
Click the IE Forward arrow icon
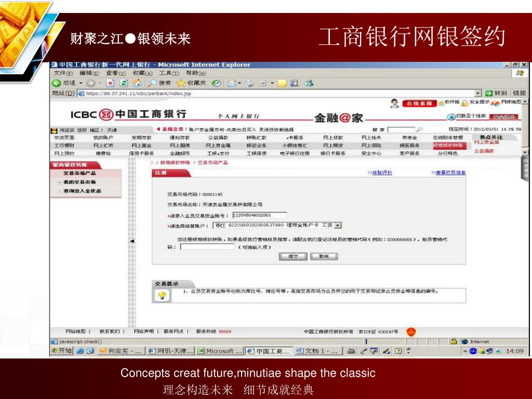tap(90, 83)
